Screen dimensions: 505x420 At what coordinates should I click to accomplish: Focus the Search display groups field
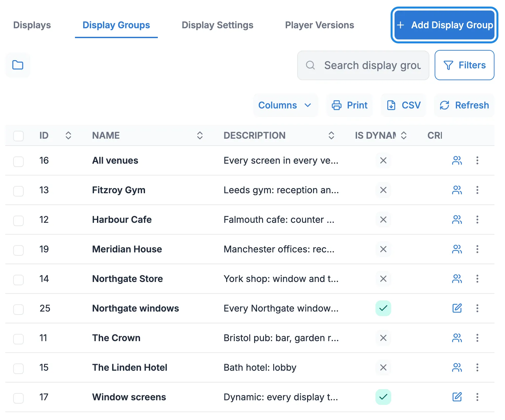(x=363, y=65)
